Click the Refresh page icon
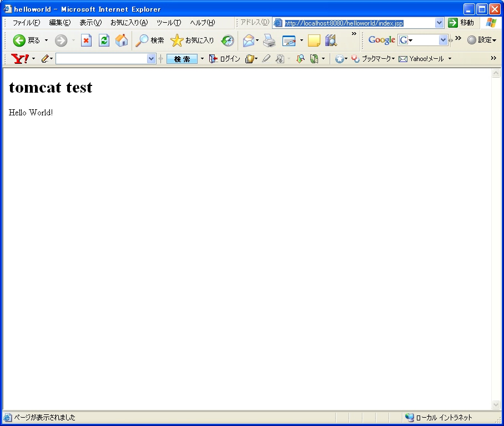The height and width of the screenshot is (426, 504). [x=104, y=40]
